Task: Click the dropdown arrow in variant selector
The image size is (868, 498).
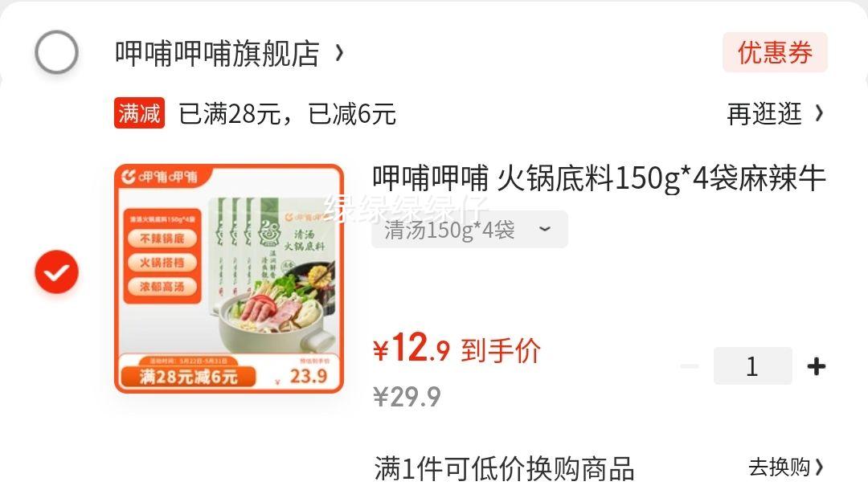Action: pyautogui.click(x=545, y=229)
